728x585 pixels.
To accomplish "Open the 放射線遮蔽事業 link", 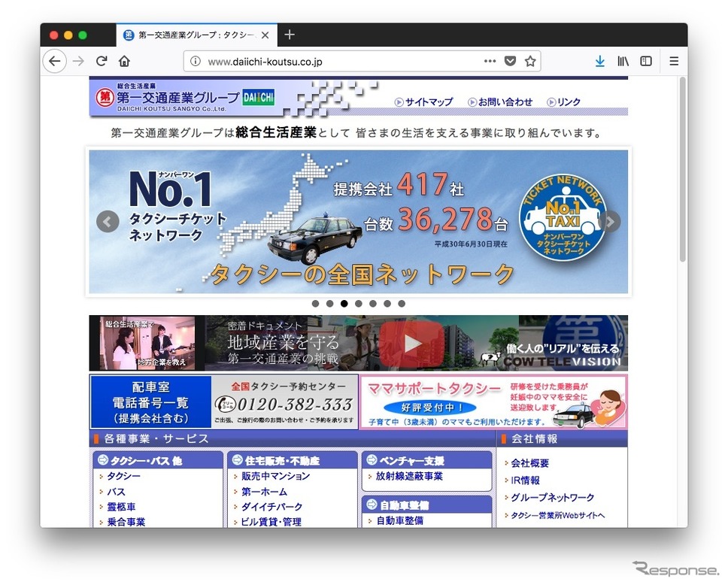I will (409, 476).
